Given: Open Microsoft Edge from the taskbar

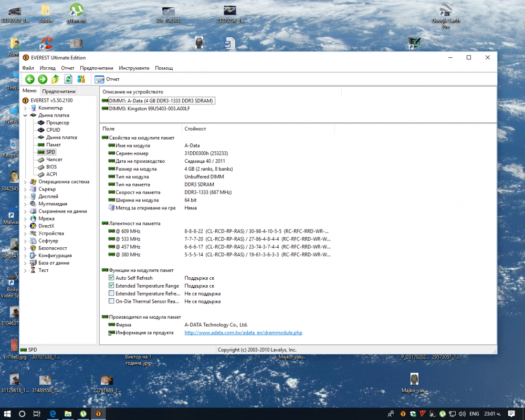Looking at the screenshot, I should 52,414.
